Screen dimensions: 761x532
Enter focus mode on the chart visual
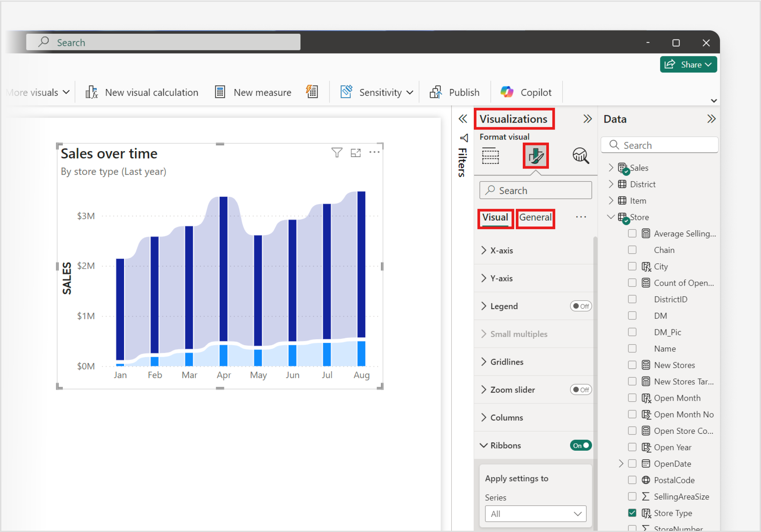356,152
